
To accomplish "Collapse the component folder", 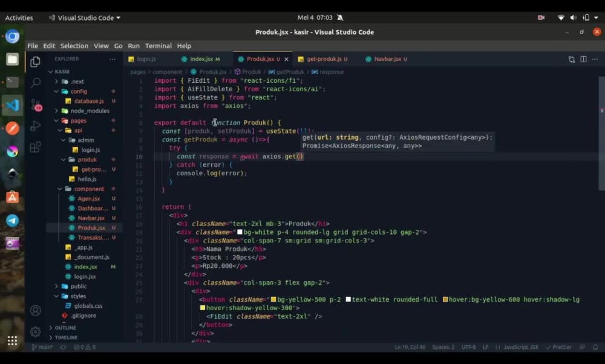I will pos(60,189).
